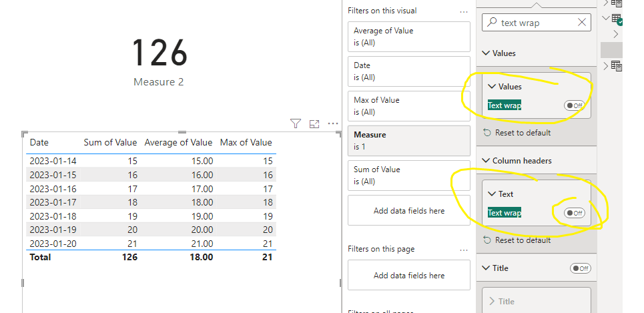
Task: Collapse the inner Values card
Action: tap(492, 87)
